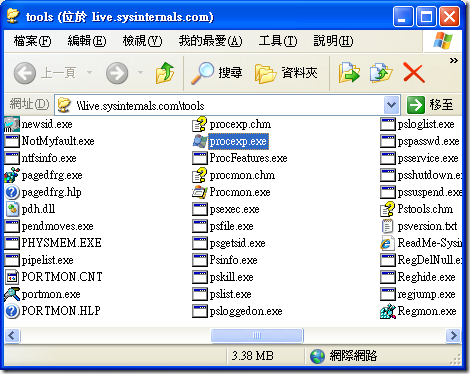
Task: Select the ProcFeatures.exe icon
Action: [x=200, y=158]
